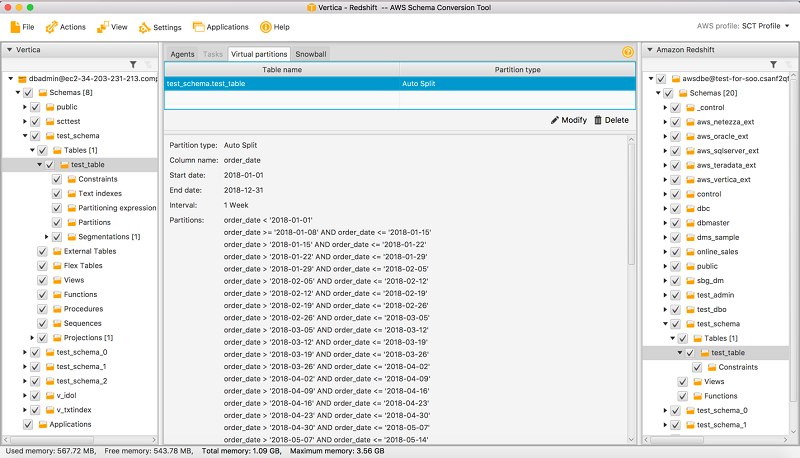The height and width of the screenshot is (458, 800).
Task: Collapse the Vertica Schemas [8] node
Action: [x=18, y=92]
